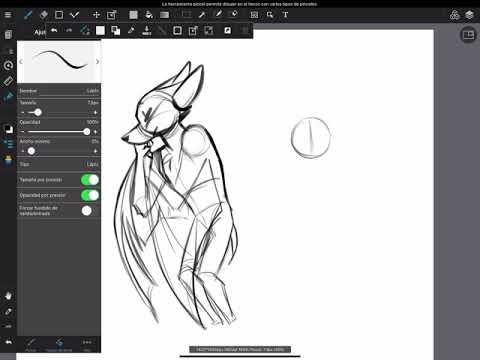The image size is (480, 360).
Task: Switch to the brush tab at panel bottom
Action: 31,345
